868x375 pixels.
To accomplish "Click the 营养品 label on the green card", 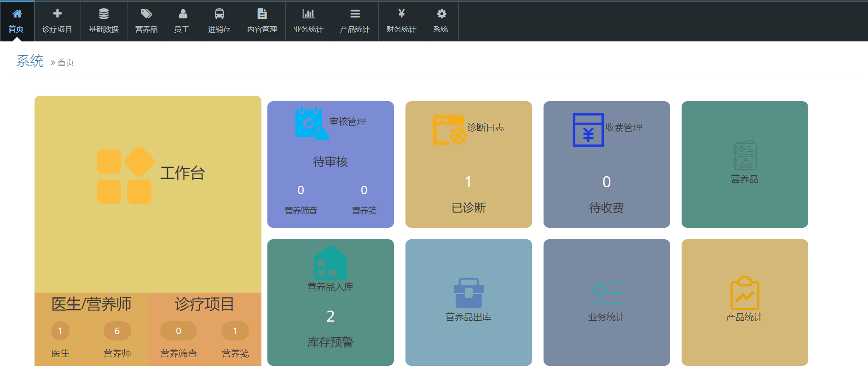I will coord(745,179).
